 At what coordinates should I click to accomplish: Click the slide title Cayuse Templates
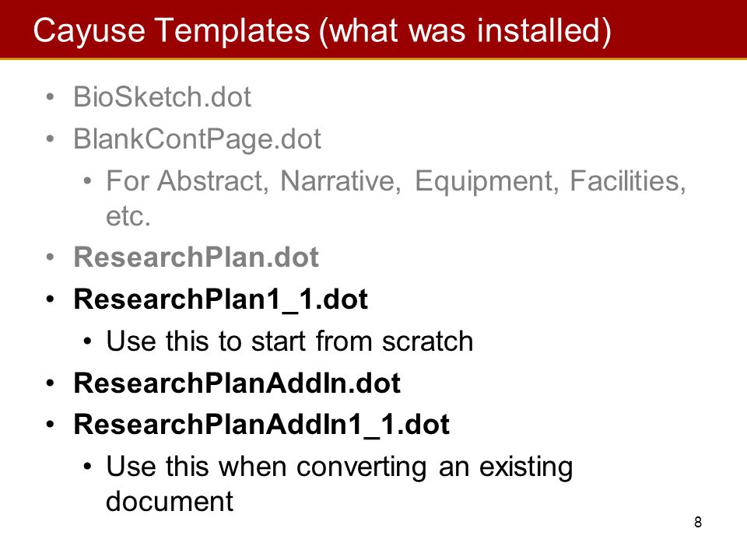click(x=171, y=31)
